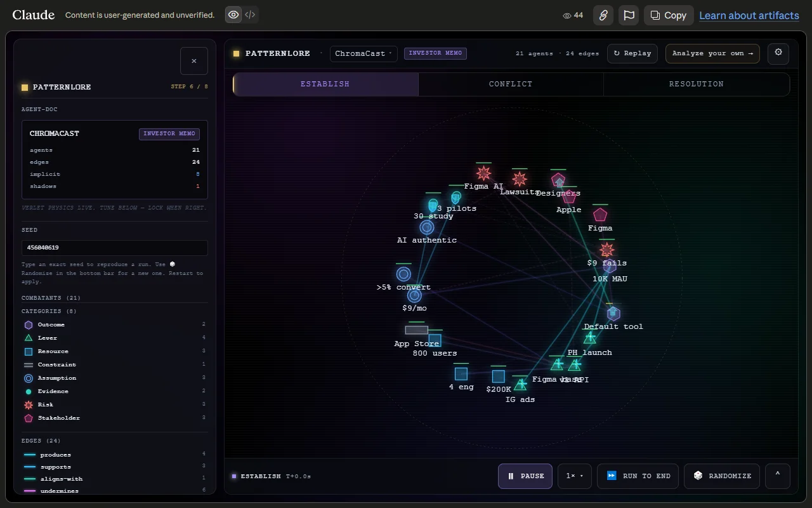Select the 800 users resource node
The height and width of the screenshot is (508, 812).
click(435, 340)
